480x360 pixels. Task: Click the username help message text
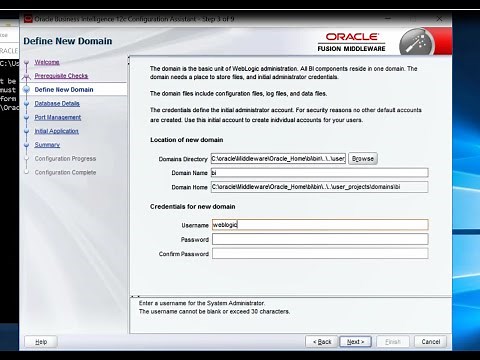(214, 307)
